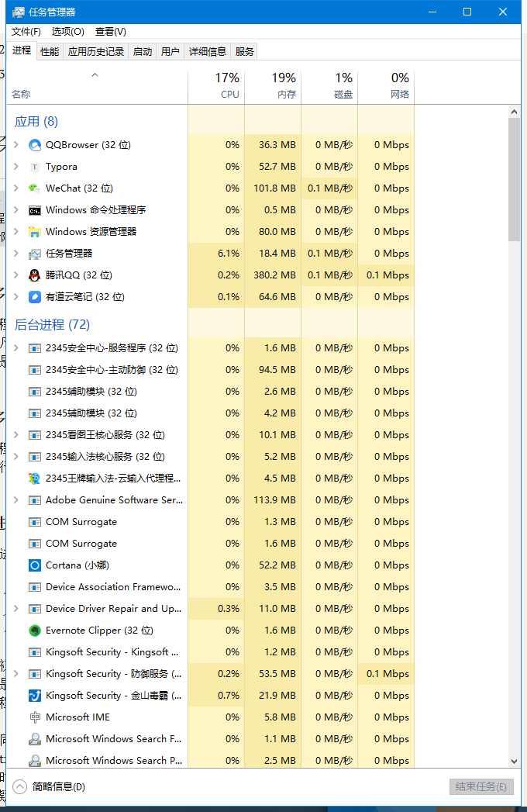Sort by the 名称 column header
The height and width of the screenshot is (812, 527).
(97, 87)
